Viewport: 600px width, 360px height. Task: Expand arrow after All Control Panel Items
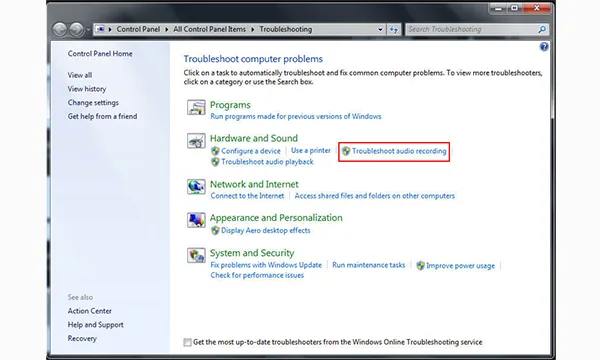pos(253,29)
